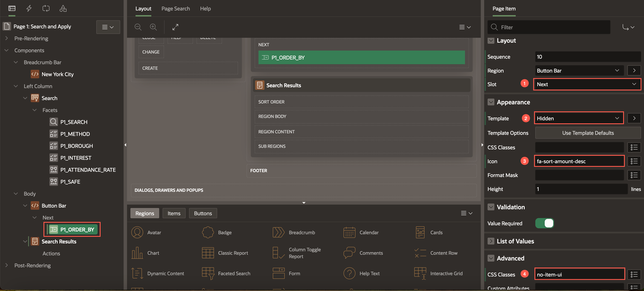Select the Classic Report region type

(x=225, y=253)
